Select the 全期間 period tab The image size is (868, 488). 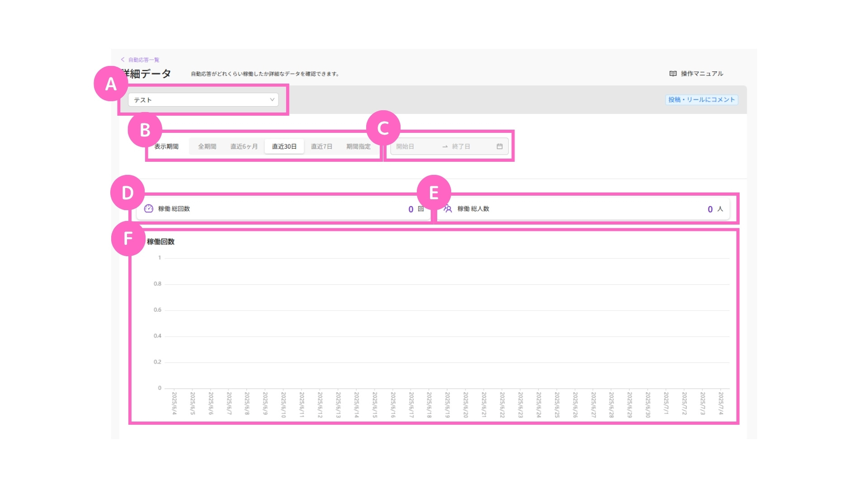207,146
